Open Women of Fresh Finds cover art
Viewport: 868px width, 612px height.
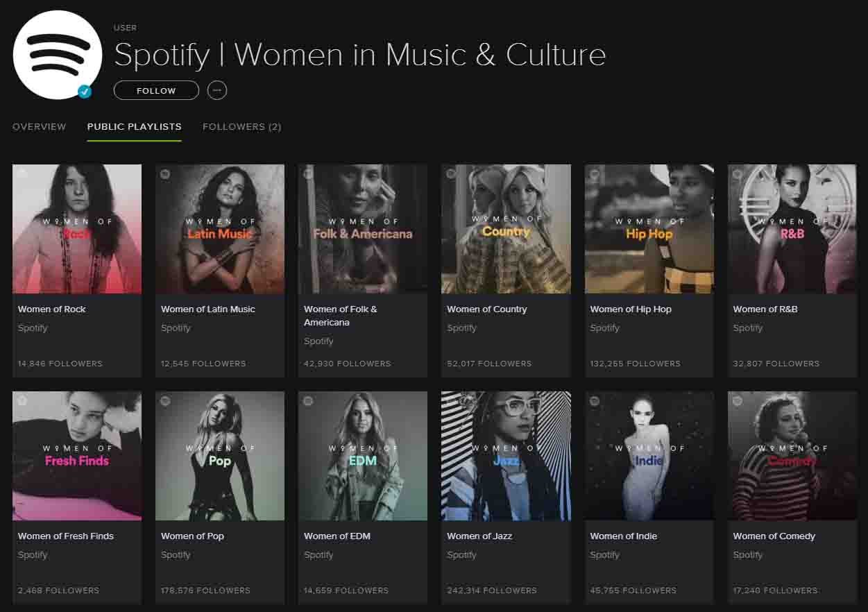tap(77, 456)
